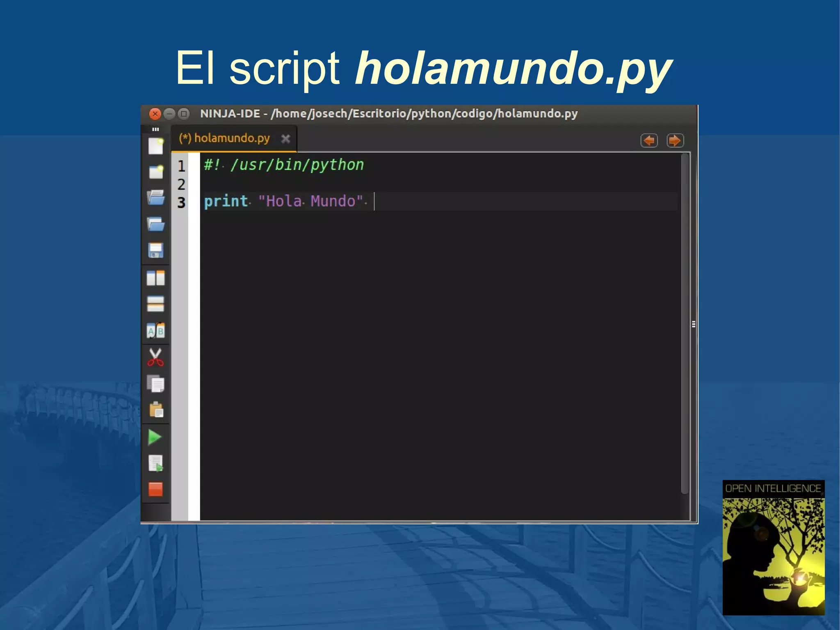Navigate forward with the right orange arrow

click(x=675, y=141)
